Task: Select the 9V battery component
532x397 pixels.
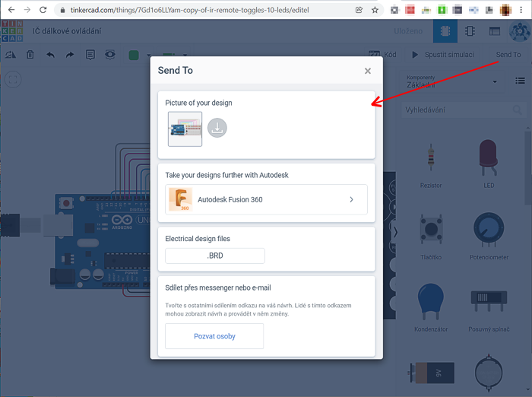Action: [431, 373]
